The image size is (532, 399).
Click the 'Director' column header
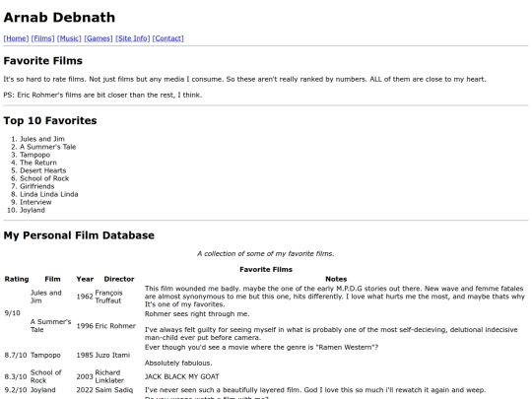pos(119,279)
